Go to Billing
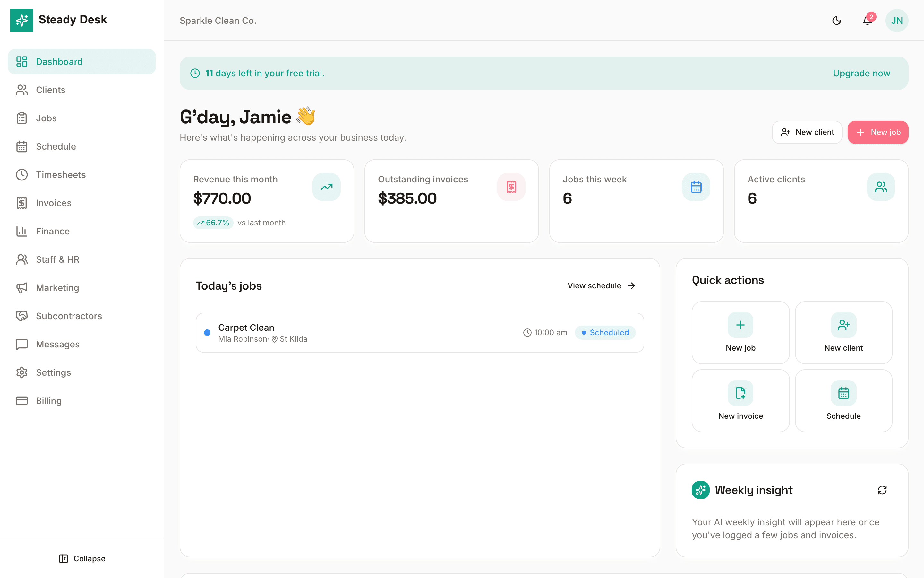Image resolution: width=924 pixels, height=578 pixels. (82, 401)
